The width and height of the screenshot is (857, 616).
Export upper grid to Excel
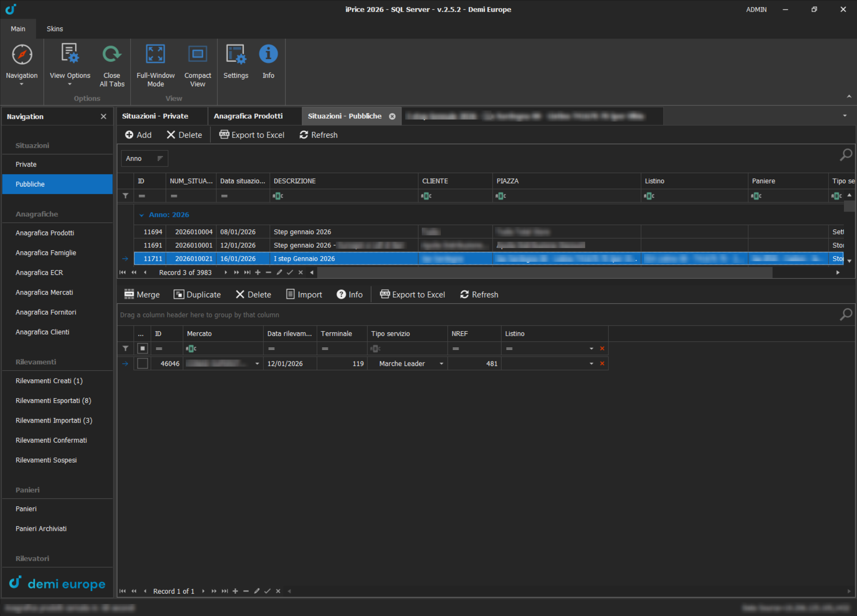[x=252, y=135]
